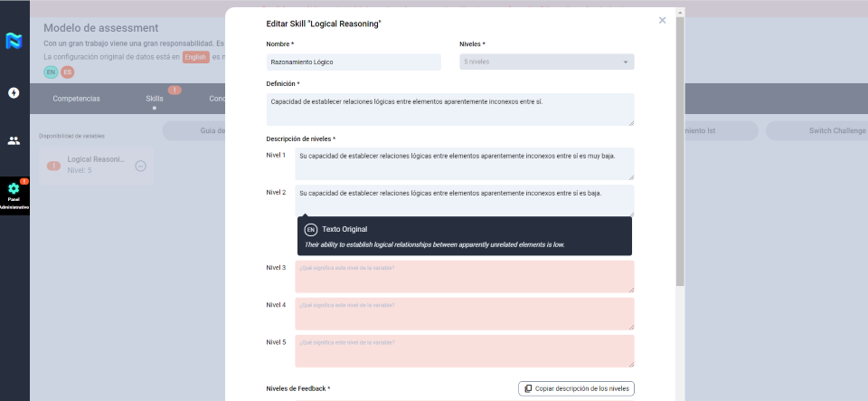868x401 pixels.
Task: Switch to EN language toggle
Action: pos(51,72)
